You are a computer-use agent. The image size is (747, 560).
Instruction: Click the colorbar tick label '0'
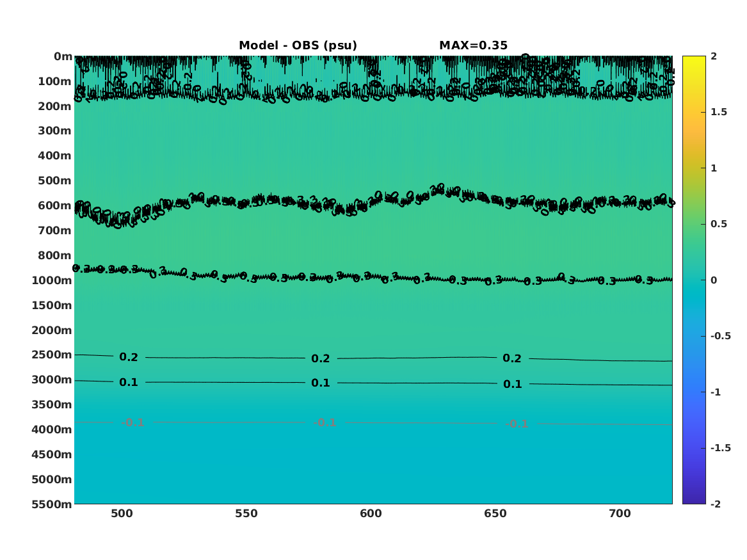pos(714,280)
